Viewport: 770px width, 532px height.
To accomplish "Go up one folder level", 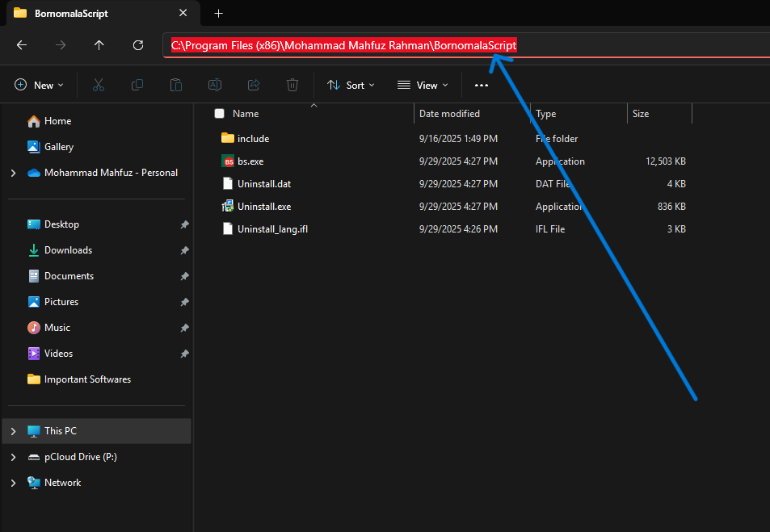I will (99, 45).
